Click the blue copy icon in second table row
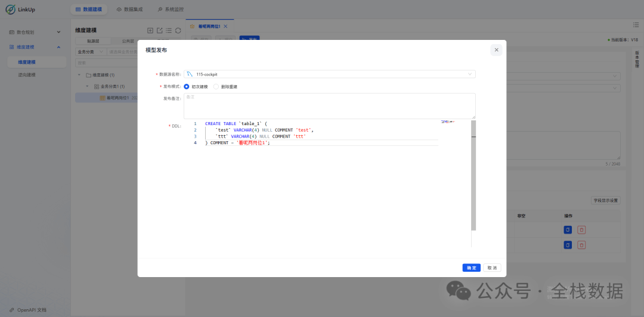 [x=568, y=245]
